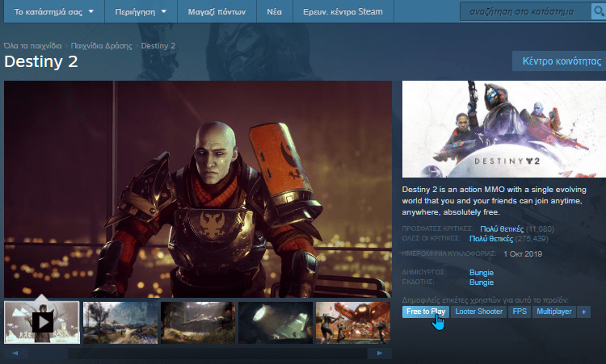Screen dimensions: 606x364
Task: Open the 'Νέα' menu item
Action: (274, 11)
